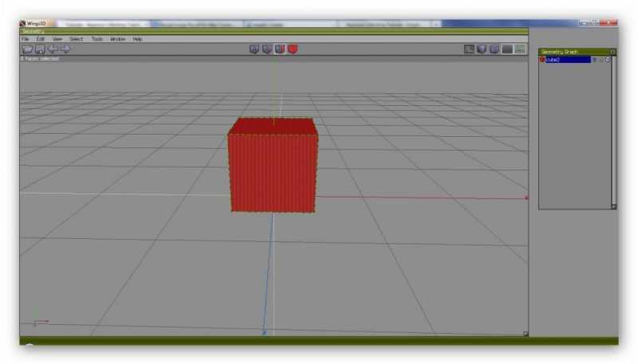Switch to edge selection mode
The height and width of the screenshot is (364, 638).
267,49
